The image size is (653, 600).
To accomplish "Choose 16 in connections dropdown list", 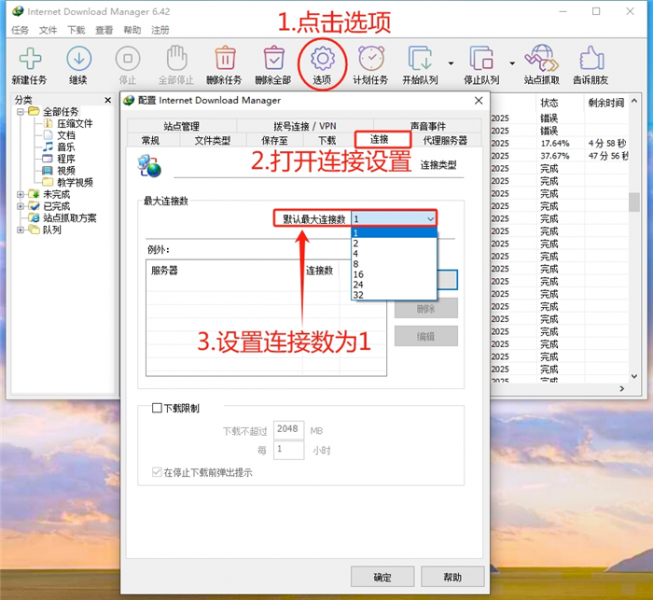I will pos(394,274).
